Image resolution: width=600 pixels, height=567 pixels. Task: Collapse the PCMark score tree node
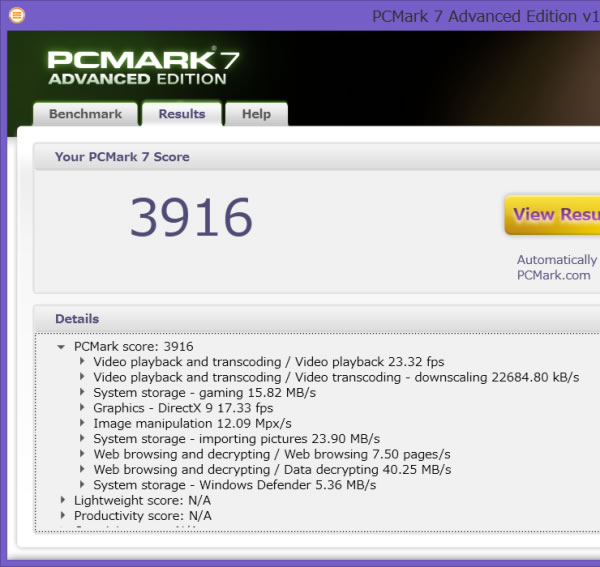coord(61,347)
